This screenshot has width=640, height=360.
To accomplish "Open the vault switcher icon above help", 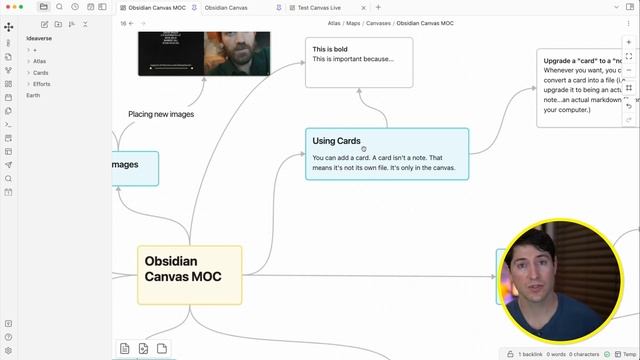I will [8, 324].
